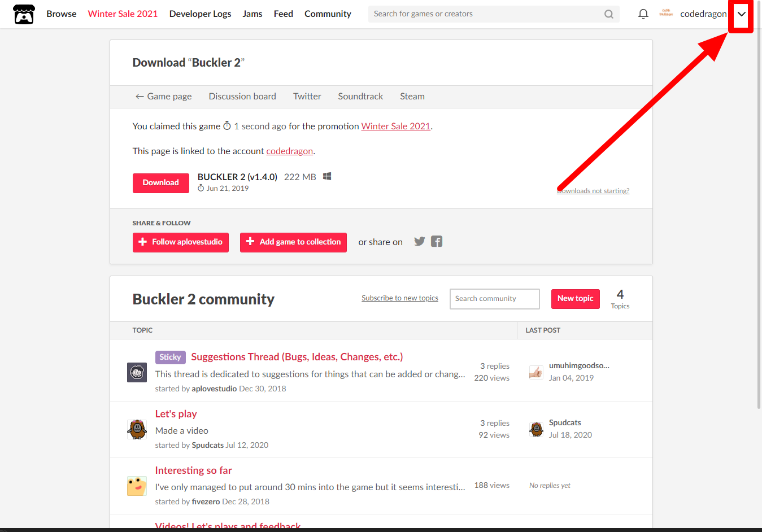Click the Jan 04, 2019 last post date

(571, 378)
